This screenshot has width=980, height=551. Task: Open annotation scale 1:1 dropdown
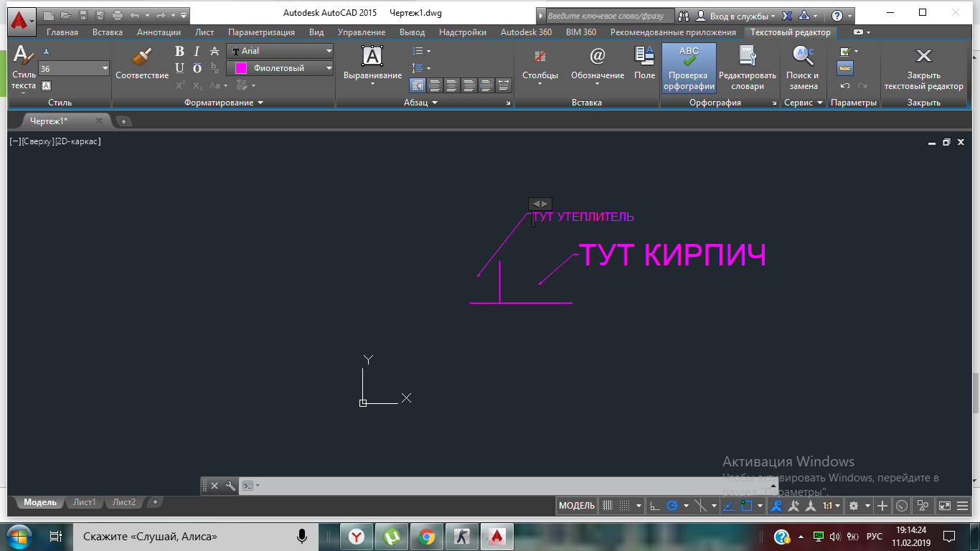pos(831,506)
